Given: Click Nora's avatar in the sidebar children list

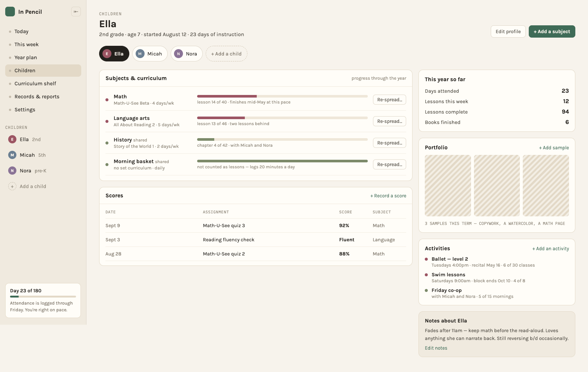Looking at the screenshot, I should point(12,171).
